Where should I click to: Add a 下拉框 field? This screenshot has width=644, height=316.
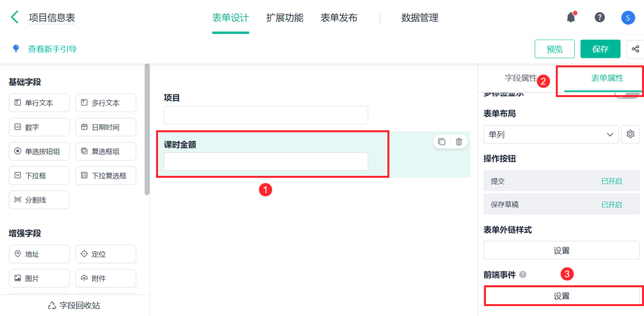[x=39, y=176]
